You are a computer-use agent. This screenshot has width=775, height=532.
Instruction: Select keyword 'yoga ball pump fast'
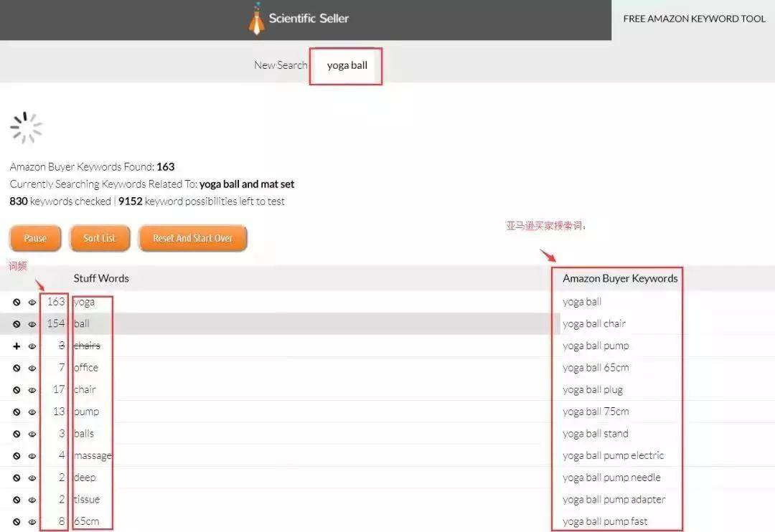(x=605, y=521)
